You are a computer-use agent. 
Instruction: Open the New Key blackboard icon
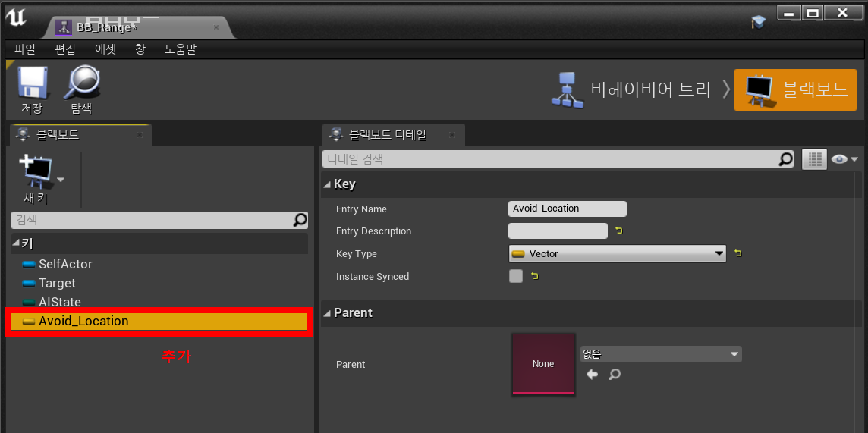[x=36, y=173]
